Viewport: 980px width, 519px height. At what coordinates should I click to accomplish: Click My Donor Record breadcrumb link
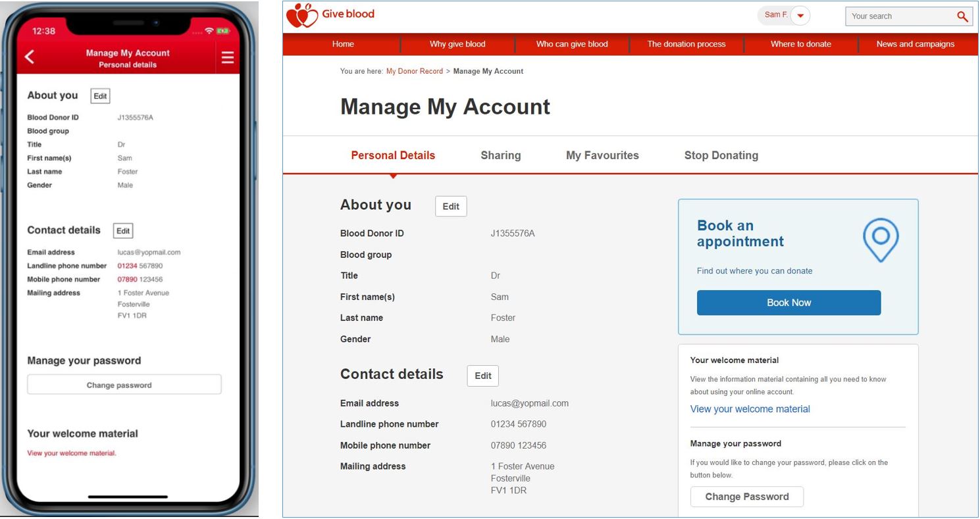[414, 71]
